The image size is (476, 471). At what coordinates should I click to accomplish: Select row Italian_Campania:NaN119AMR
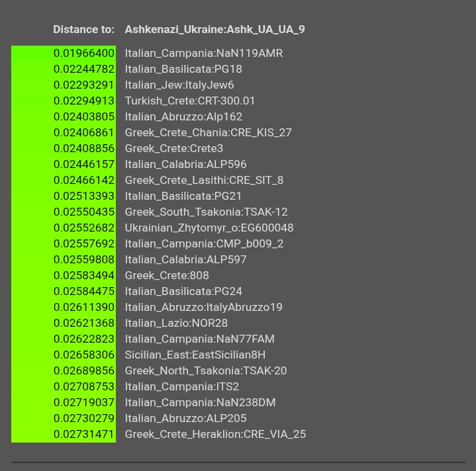tap(204, 53)
